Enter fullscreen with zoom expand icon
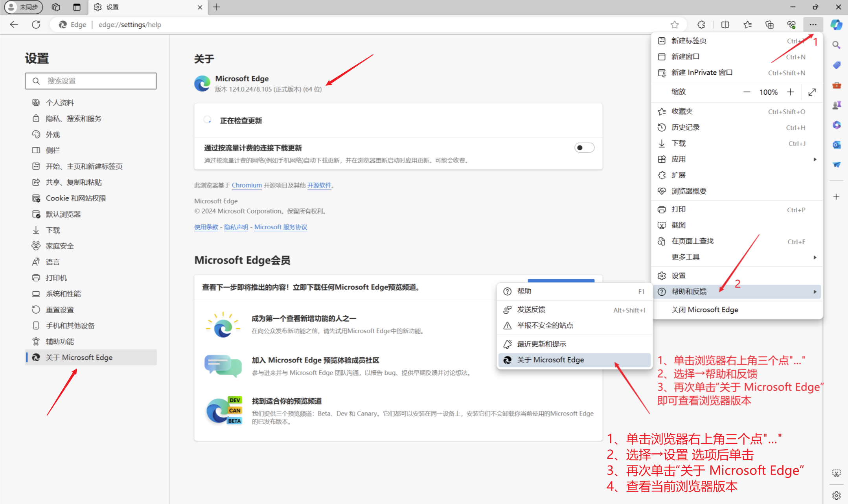Screen dimensions: 848x504 coord(812,92)
